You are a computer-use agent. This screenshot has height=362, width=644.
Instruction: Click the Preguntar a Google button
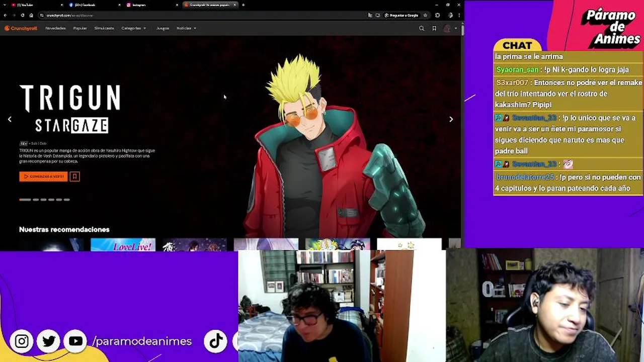pyautogui.click(x=401, y=15)
